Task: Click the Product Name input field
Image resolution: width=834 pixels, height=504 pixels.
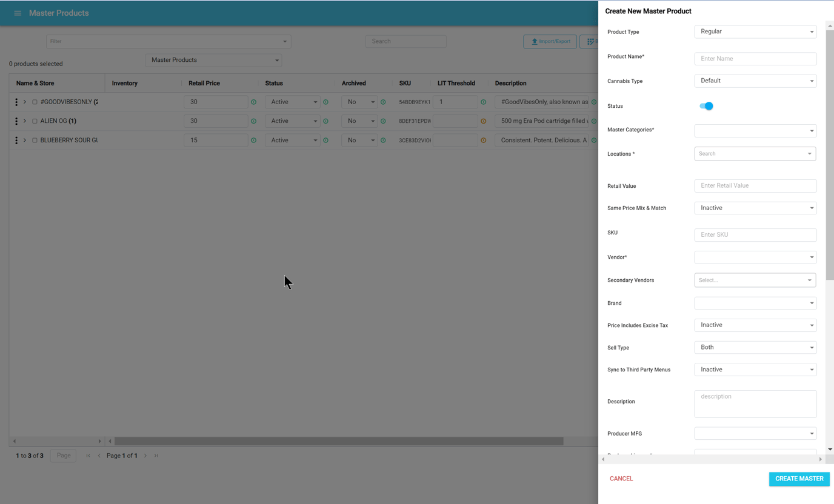Action: pos(755,59)
